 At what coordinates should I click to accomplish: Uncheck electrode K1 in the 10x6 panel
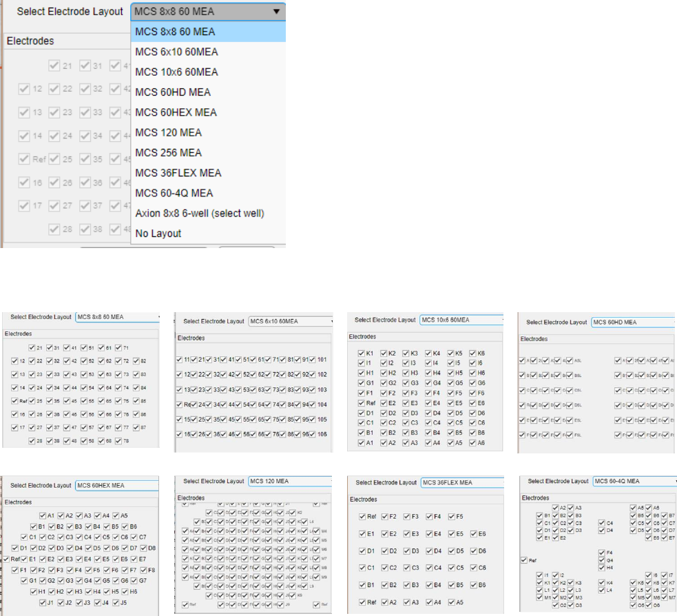[x=362, y=353]
